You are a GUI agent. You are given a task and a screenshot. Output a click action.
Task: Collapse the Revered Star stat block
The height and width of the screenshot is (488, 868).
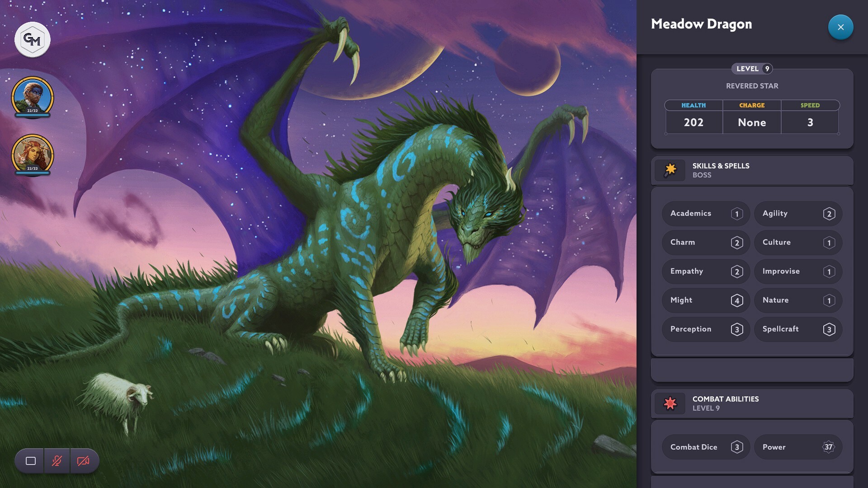751,86
